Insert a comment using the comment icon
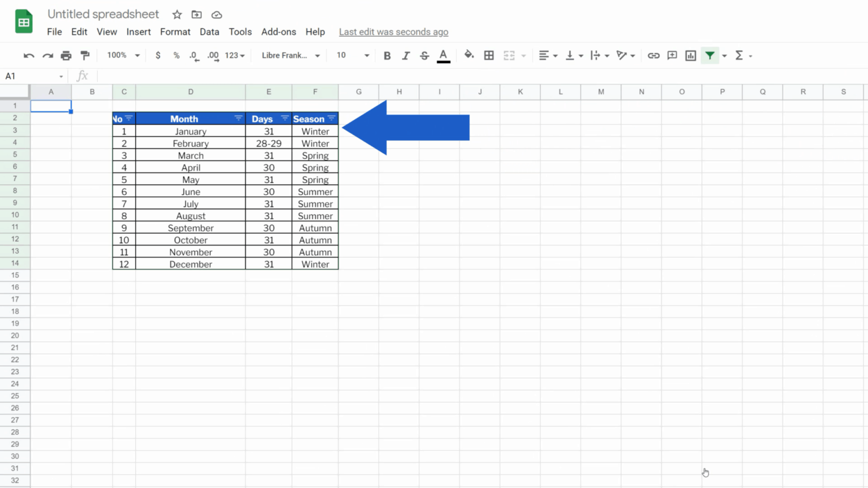The image size is (868, 488). pyautogui.click(x=672, y=55)
